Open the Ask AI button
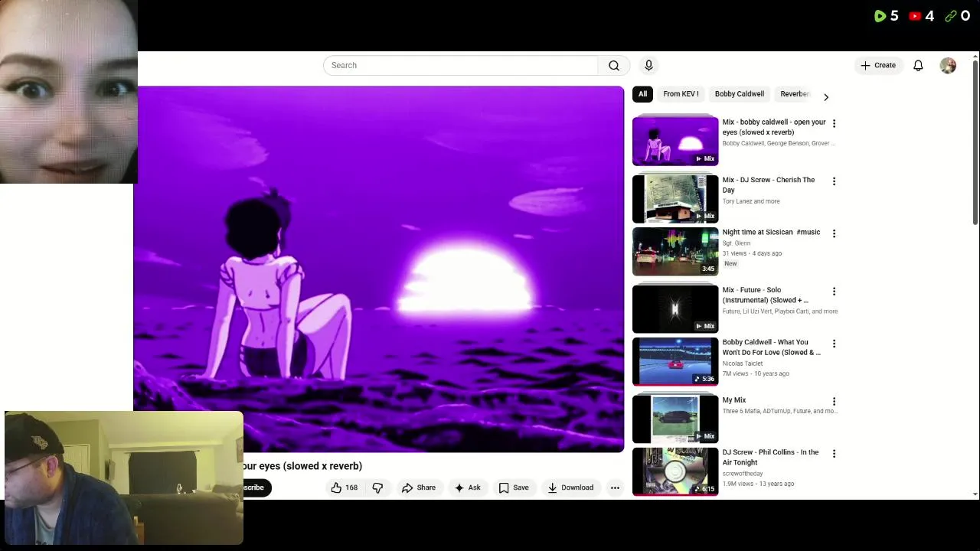Image resolution: width=980 pixels, height=551 pixels. tap(467, 487)
